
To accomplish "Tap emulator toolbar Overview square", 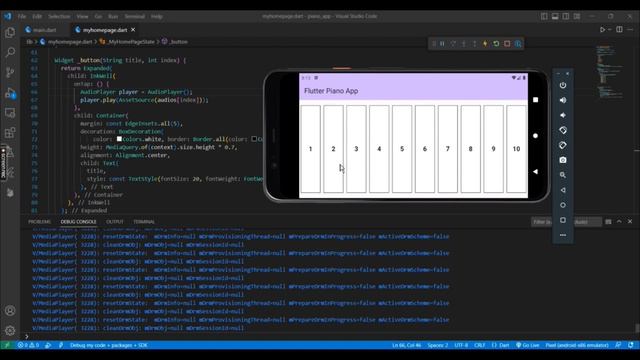I will (563, 220).
